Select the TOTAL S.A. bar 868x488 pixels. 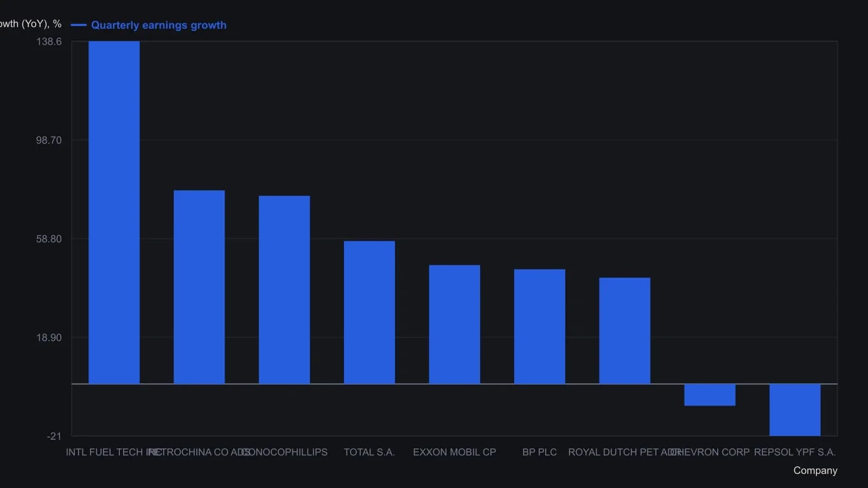pyautogui.click(x=369, y=312)
